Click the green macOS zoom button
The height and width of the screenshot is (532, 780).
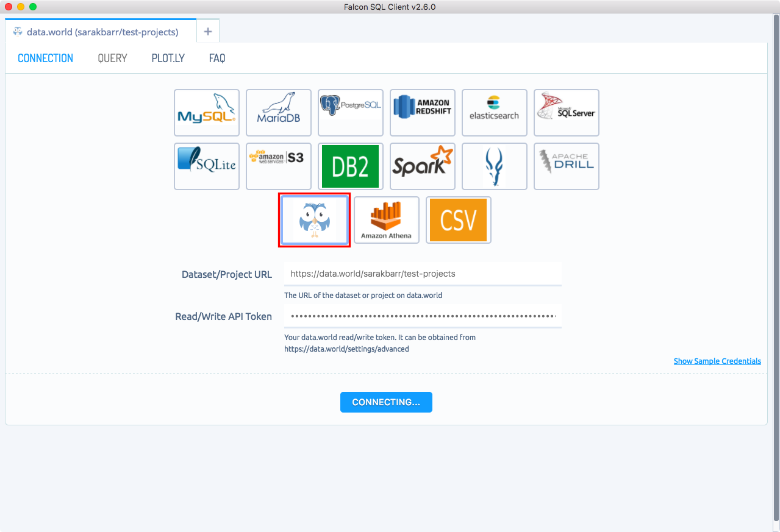click(x=33, y=7)
